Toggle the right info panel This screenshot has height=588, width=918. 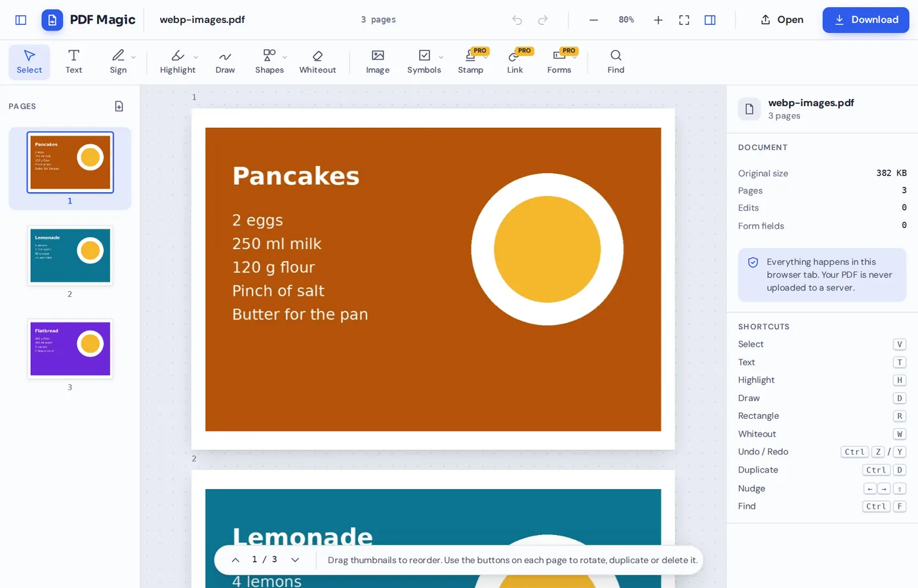tap(710, 20)
